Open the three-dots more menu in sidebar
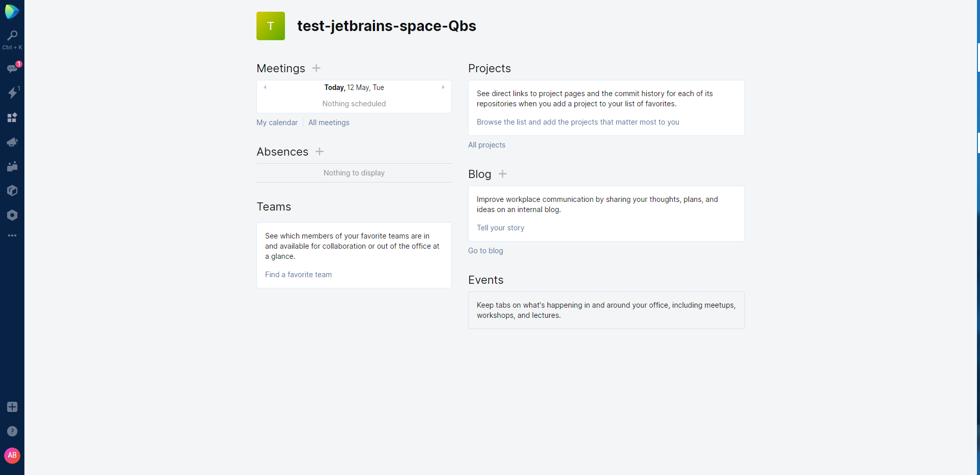This screenshot has height=475, width=980. click(12, 235)
